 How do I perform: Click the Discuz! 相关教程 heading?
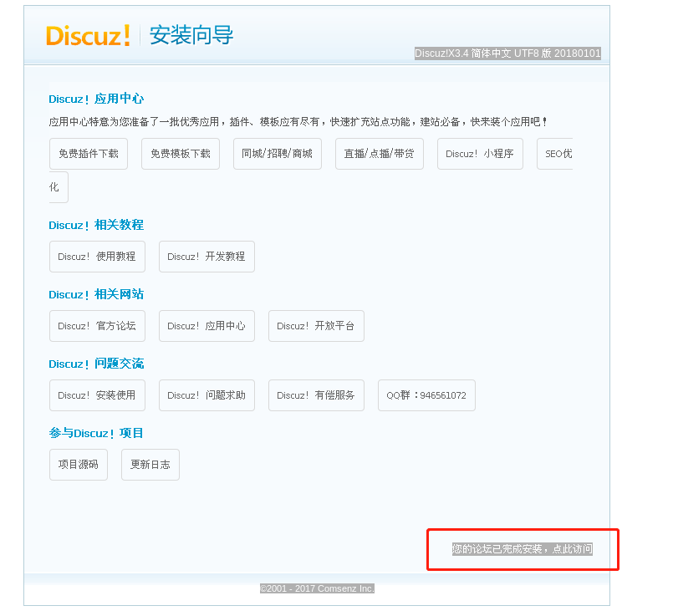96,225
